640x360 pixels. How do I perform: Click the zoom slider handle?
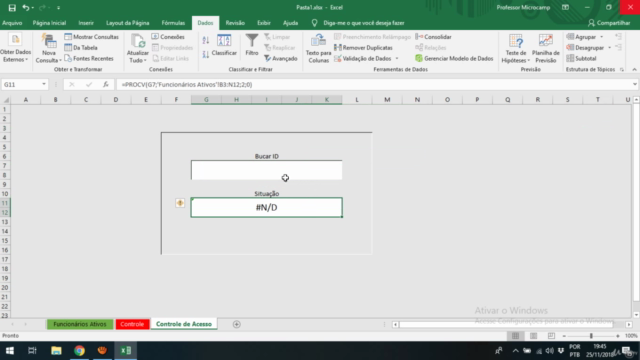click(x=591, y=336)
